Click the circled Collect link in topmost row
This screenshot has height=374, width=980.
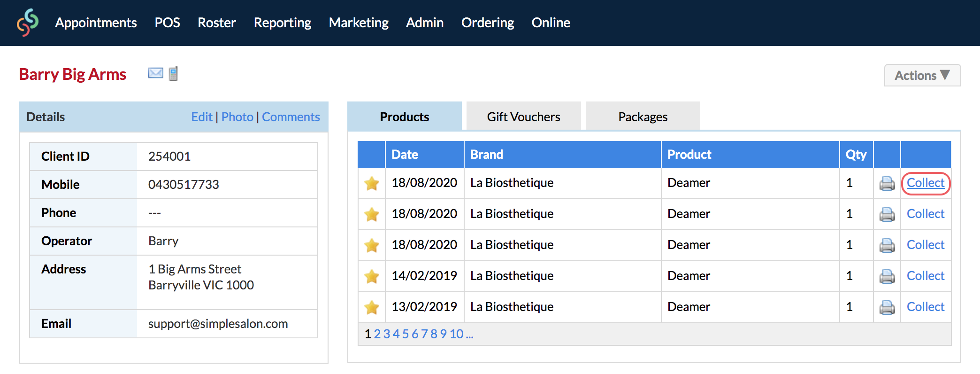(x=926, y=183)
